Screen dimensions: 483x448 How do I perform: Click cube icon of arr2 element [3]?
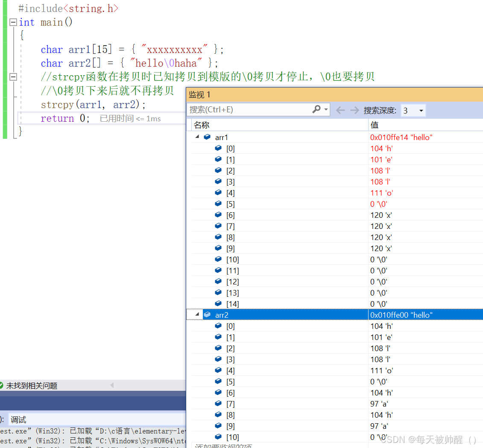218,359
